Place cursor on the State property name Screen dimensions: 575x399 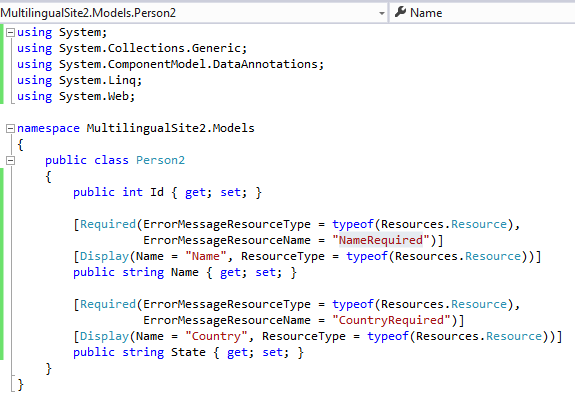point(188,352)
